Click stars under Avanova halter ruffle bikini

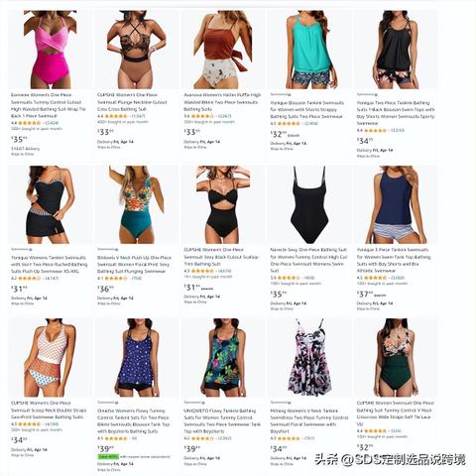point(202,116)
